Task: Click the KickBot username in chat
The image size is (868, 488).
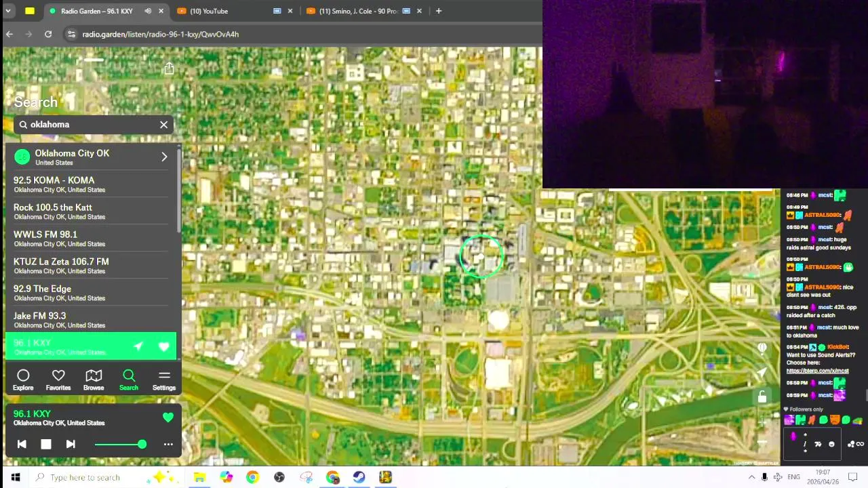Action: coord(837,347)
